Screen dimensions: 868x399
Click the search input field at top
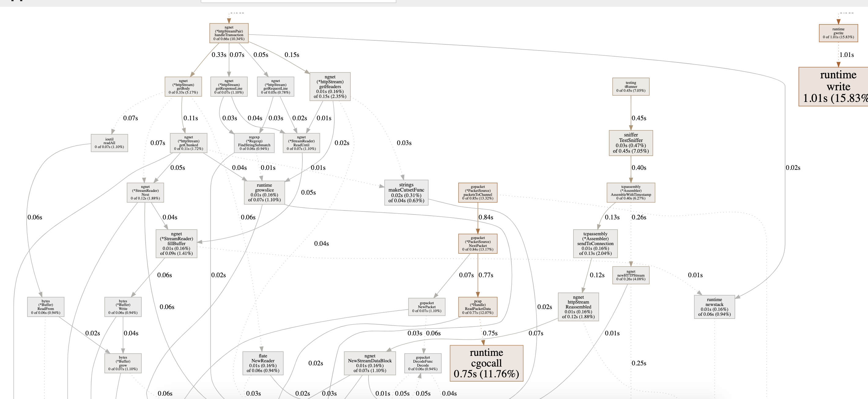coord(298,1)
